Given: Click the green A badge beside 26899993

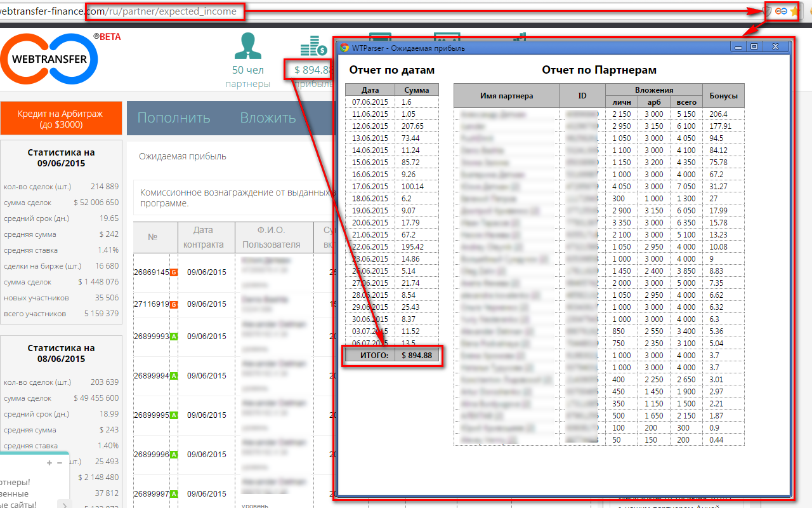Looking at the screenshot, I should click(x=174, y=337).
